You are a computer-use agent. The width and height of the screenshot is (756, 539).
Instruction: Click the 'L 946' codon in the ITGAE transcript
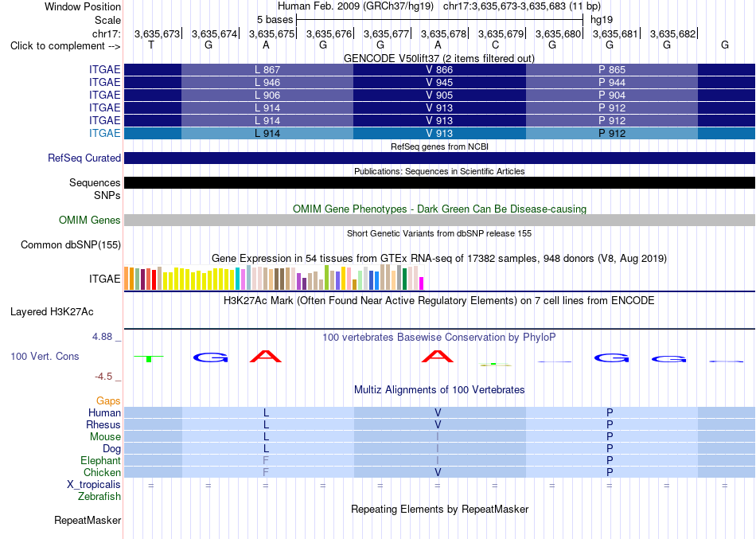pos(267,83)
